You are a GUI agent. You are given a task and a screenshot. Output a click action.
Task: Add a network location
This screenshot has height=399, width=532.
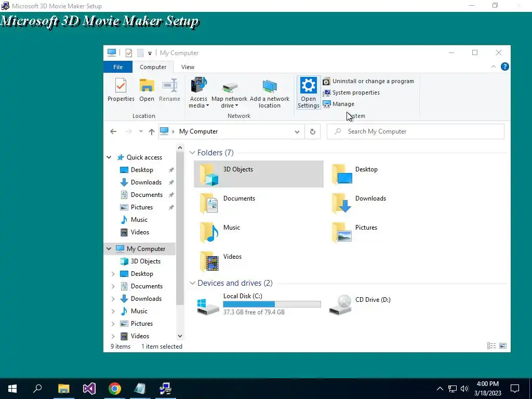[270, 92]
